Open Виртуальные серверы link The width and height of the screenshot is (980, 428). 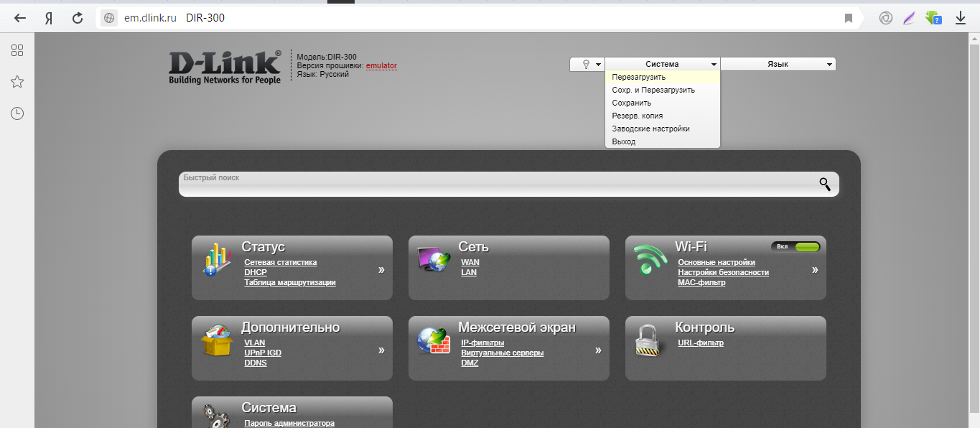click(502, 353)
